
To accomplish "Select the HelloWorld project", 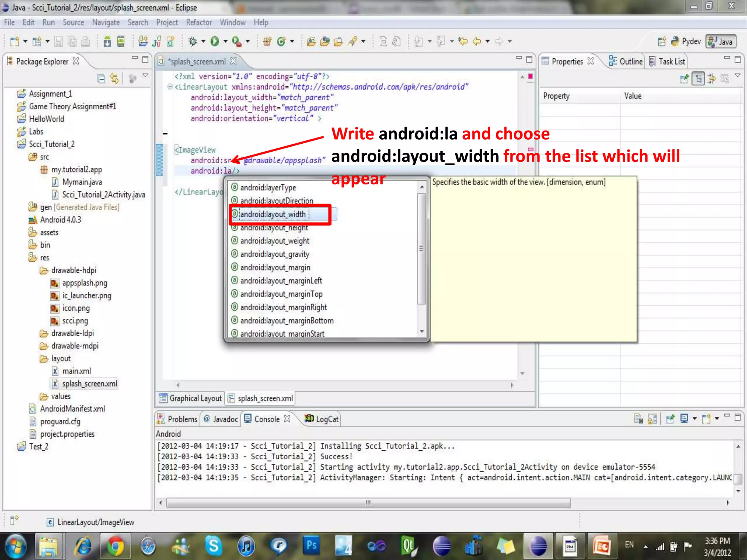I will [46, 119].
